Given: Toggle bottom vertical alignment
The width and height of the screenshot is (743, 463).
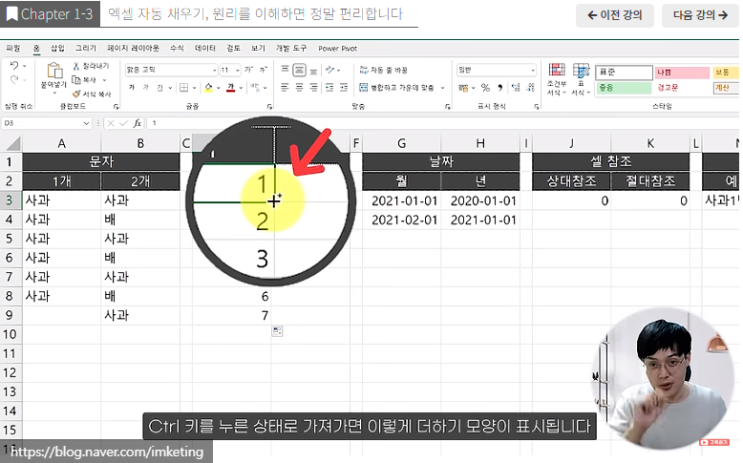Looking at the screenshot, I should click(313, 71).
